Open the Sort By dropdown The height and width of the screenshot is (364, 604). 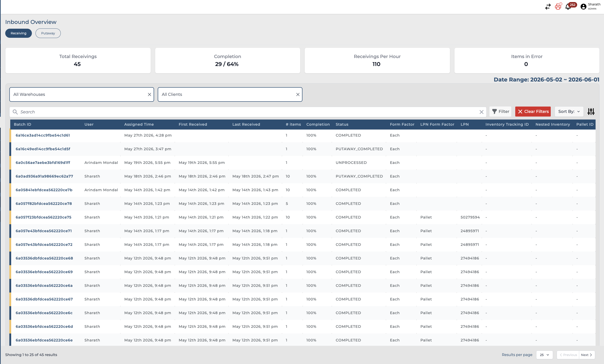(569, 112)
